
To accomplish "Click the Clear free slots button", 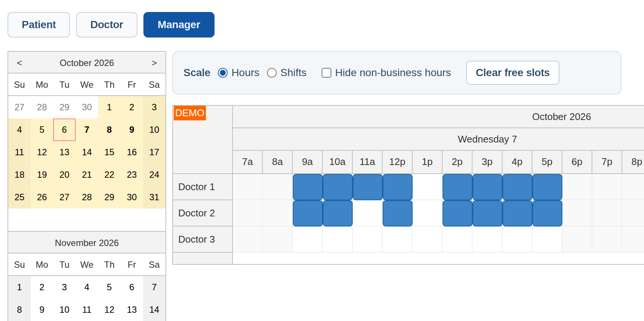I will [x=513, y=73].
